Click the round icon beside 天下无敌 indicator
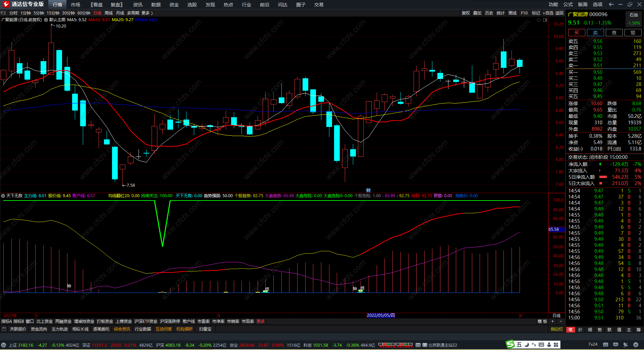This screenshot has height=350, width=644. point(3,196)
